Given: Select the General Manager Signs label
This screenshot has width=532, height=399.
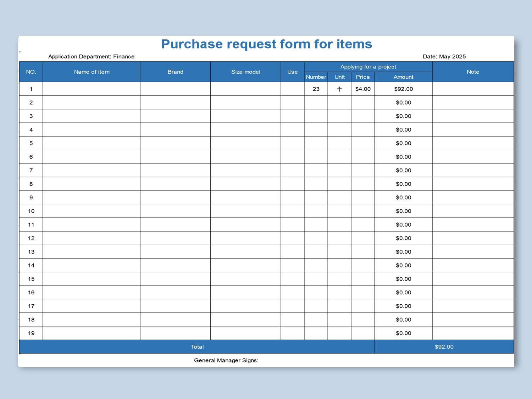Looking at the screenshot, I should [226, 360].
